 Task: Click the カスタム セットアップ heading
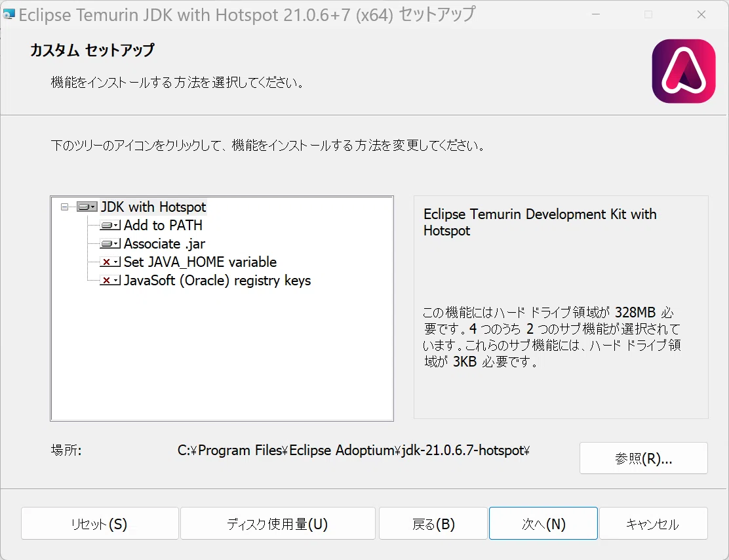pyautogui.click(x=92, y=50)
